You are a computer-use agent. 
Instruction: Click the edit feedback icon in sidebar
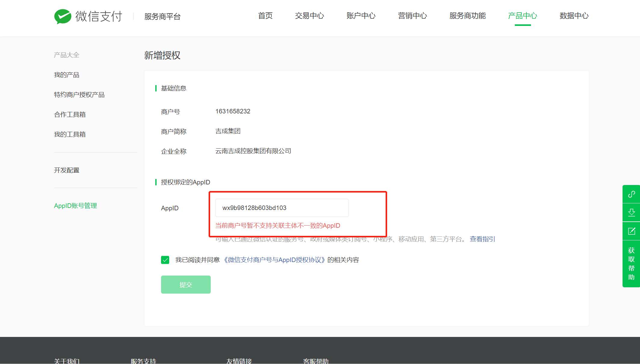(x=631, y=231)
